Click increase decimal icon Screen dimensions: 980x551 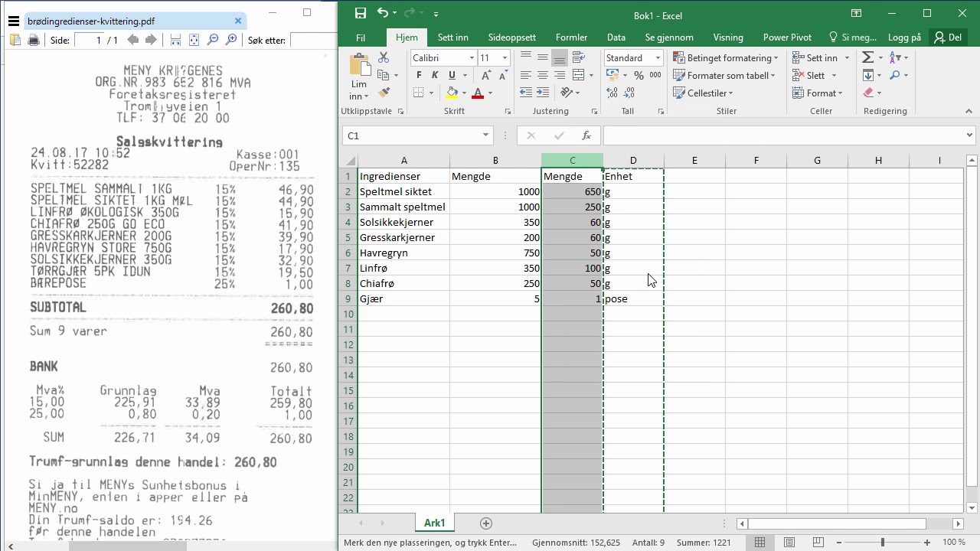coord(612,93)
